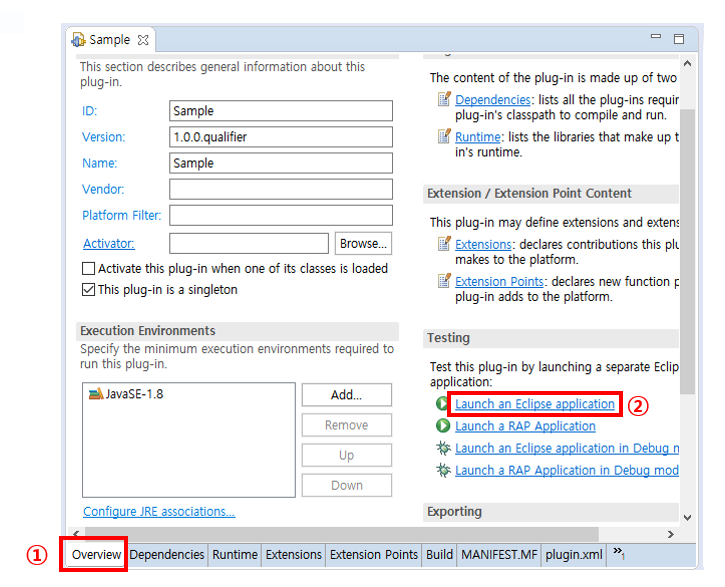Minimize the editor area
This screenshot has height=587, width=725.
(656, 37)
